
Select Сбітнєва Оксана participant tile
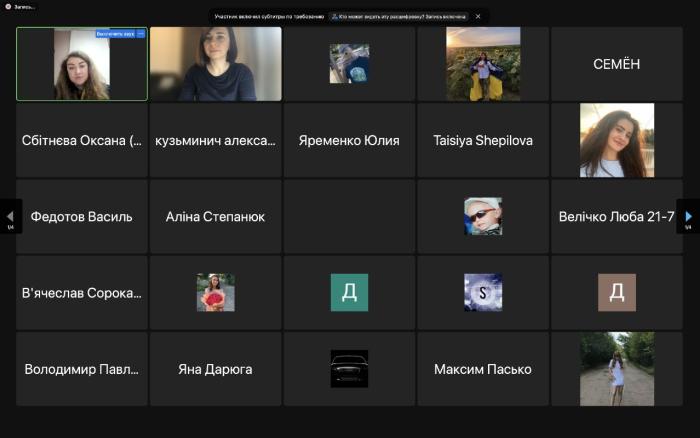(82, 140)
